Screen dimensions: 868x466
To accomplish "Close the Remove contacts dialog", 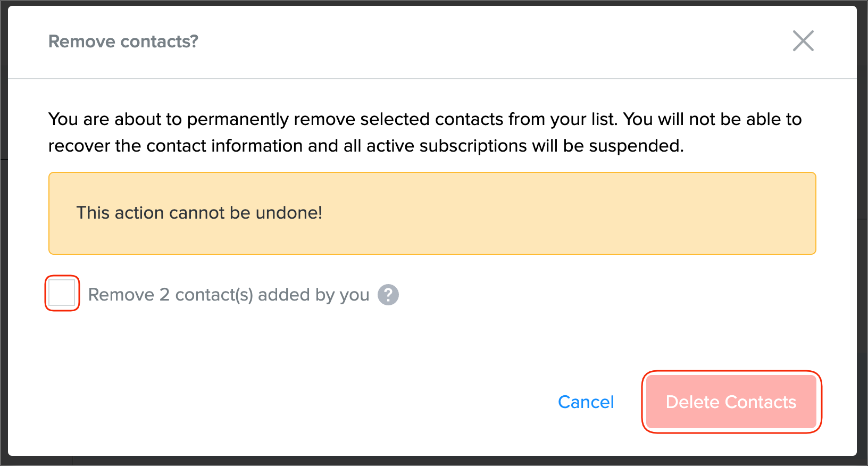I will [x=803, y=41].
